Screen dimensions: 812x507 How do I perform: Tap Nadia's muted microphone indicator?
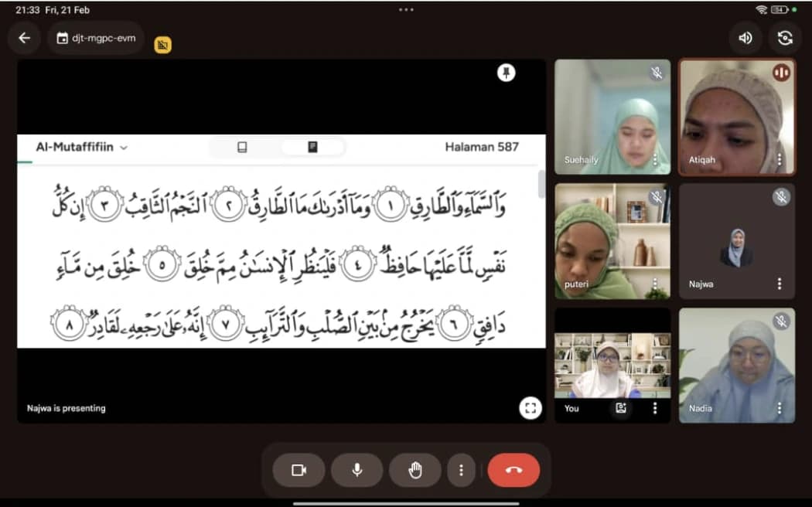point(781,322)
